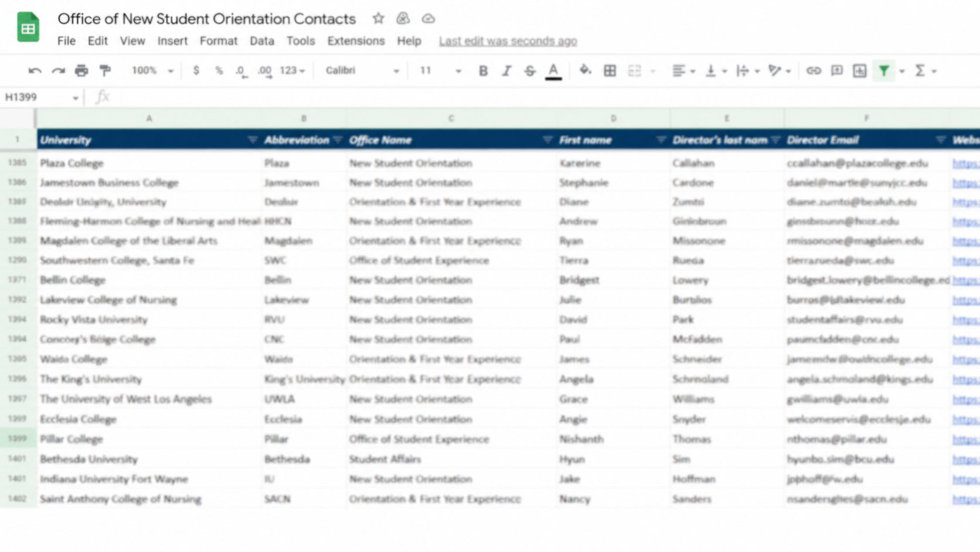Star the document
The width and height of the screenshot is (980, 552).
pos(378,19)
